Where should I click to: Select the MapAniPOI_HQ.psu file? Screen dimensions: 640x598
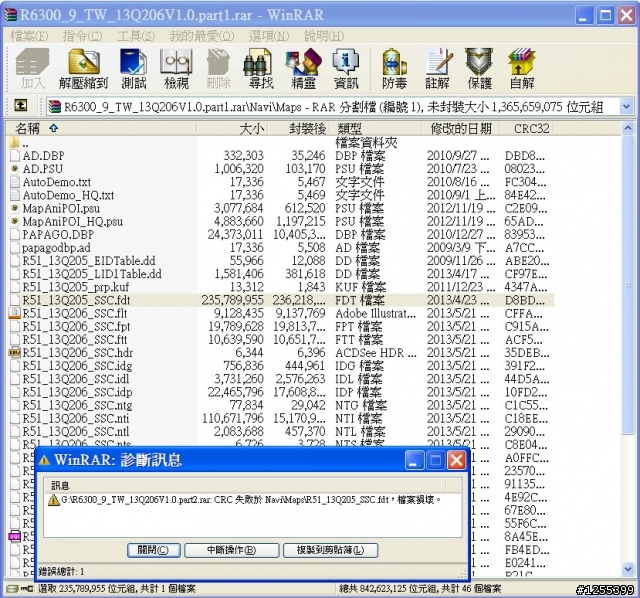click(72, 221)
